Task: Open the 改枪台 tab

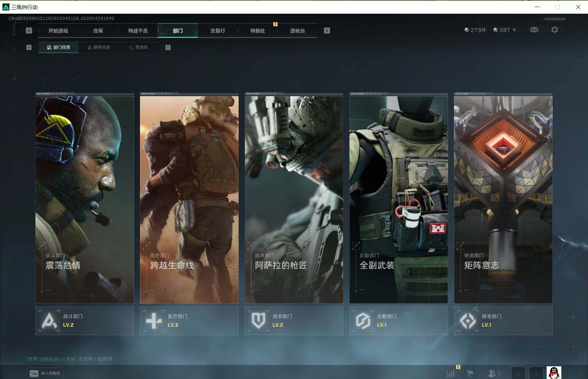Action: 298,31
